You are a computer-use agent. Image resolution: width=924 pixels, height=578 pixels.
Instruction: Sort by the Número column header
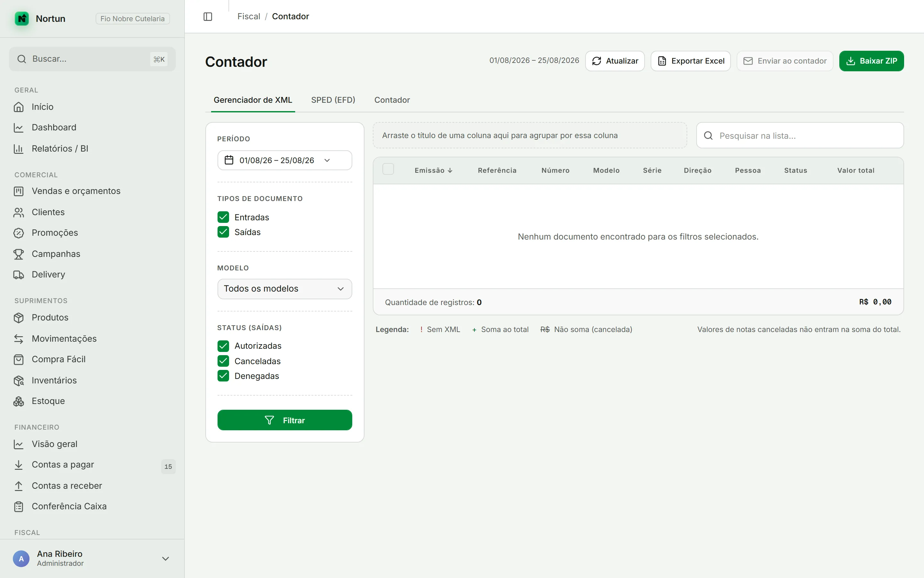(x=555, y=171)
